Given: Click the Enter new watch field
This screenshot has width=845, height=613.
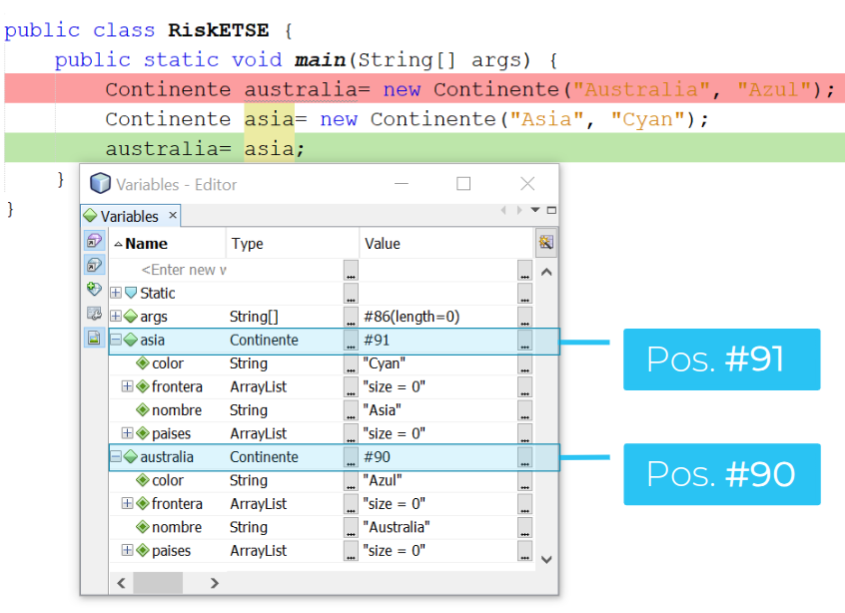Looking at the screenshot, I should coord(183,270).
